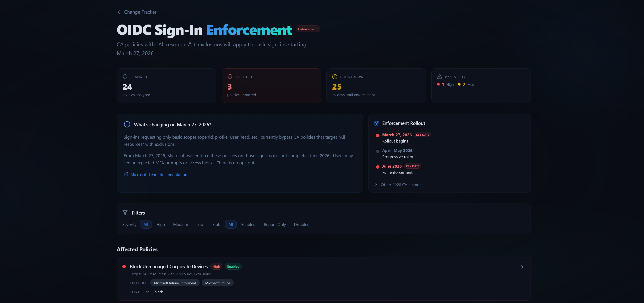
Task: Click the yellow Med severity dot
Action: click(x=459, y=84)
